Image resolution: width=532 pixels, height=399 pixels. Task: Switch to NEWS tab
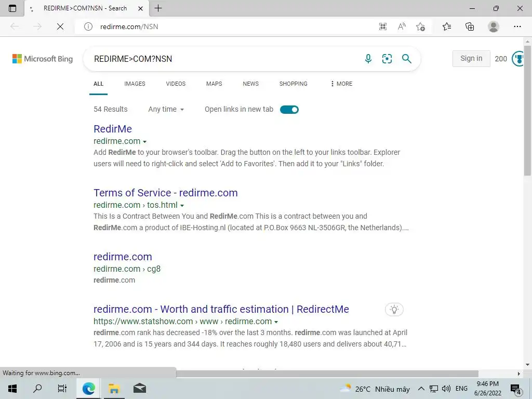[x=251, y=84]
